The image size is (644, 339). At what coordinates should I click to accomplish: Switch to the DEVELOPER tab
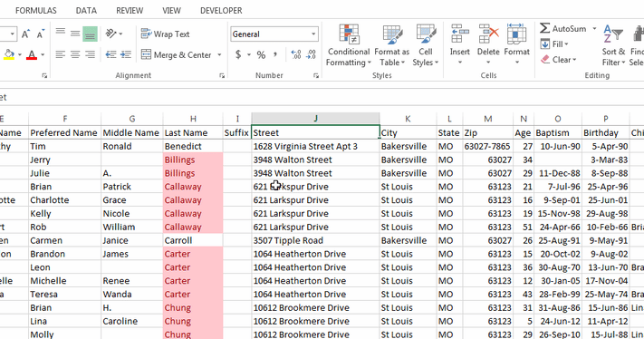[x=221, y=11]
